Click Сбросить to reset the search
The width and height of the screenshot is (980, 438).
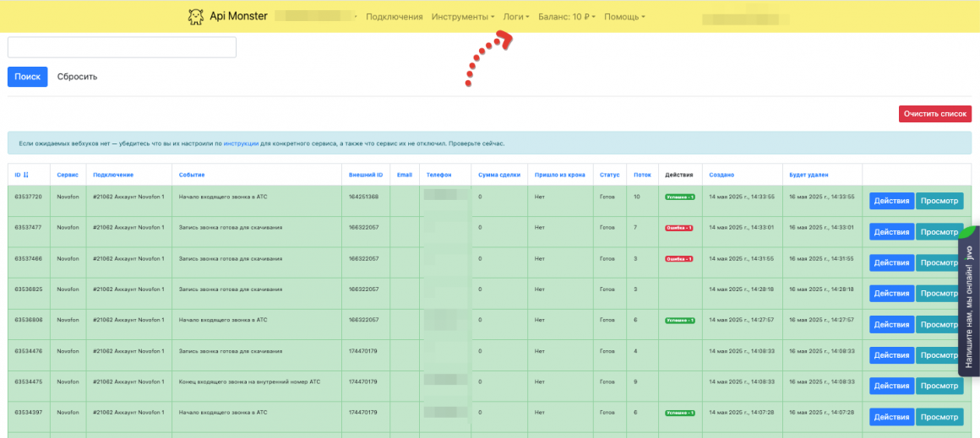click(x=77, y=77)
